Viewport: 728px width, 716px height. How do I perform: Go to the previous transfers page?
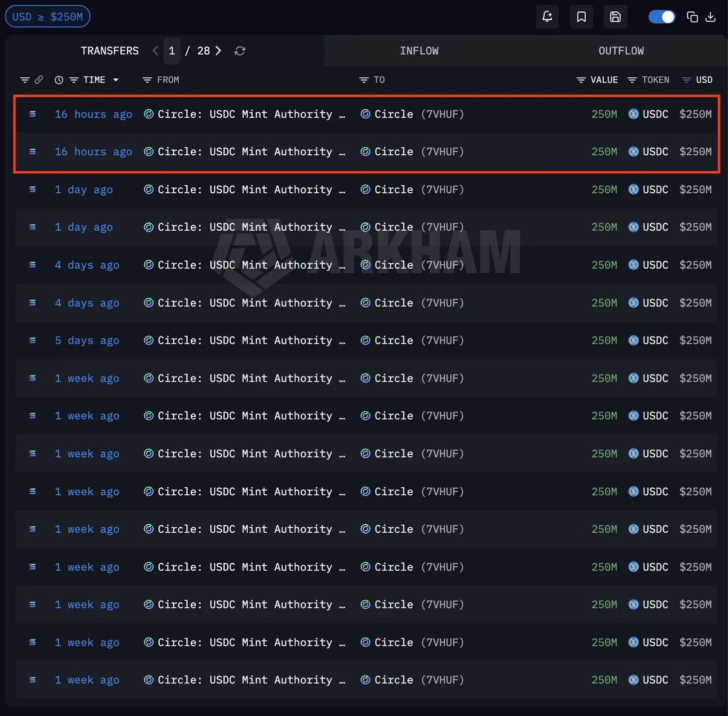click(156, 51)
